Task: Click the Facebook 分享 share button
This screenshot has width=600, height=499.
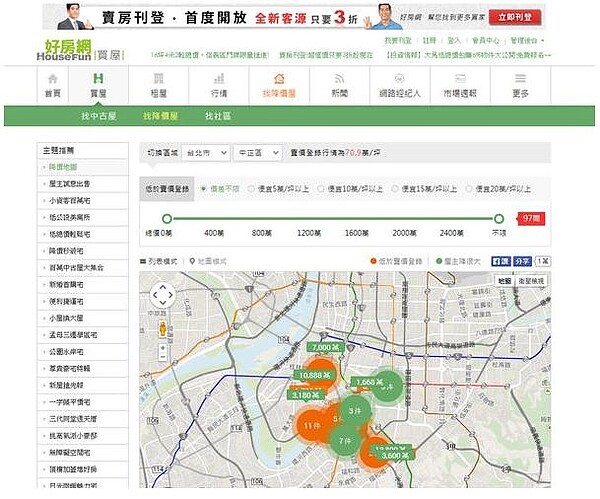Action: tap(522, 261)
